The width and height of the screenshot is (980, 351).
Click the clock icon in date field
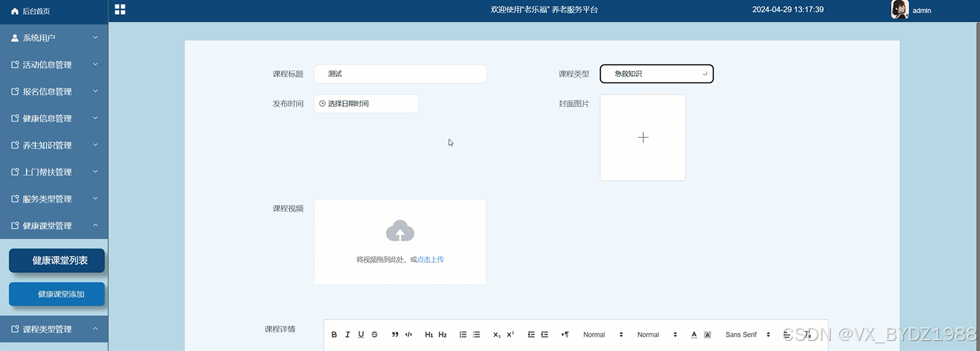323,103
